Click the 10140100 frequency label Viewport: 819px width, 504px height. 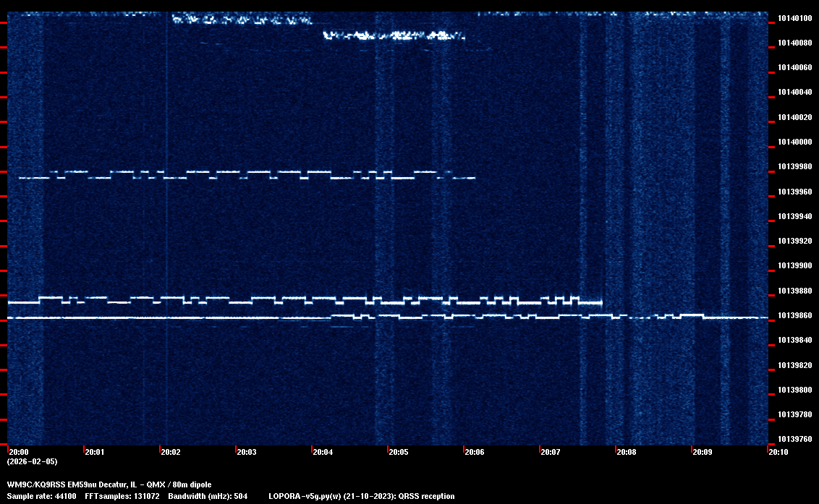(794, 18)
